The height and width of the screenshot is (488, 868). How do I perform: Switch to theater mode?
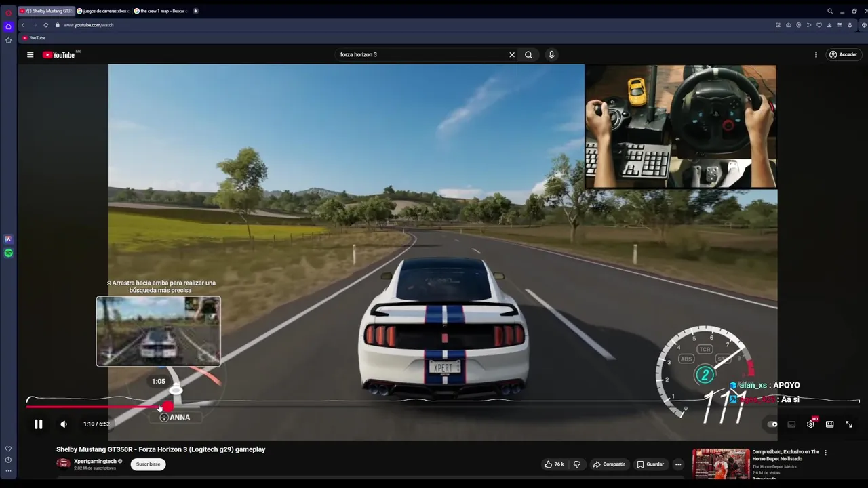pos(829,424)
